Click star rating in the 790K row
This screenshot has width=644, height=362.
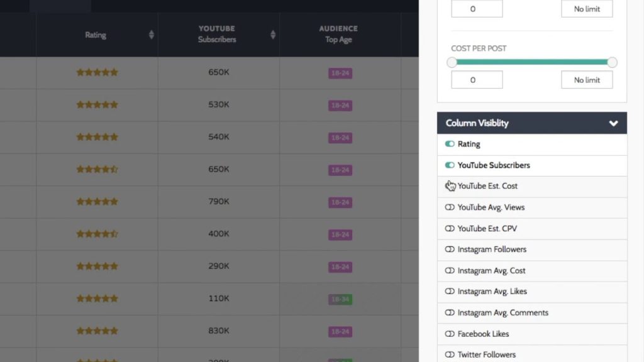tap(97, 202)
